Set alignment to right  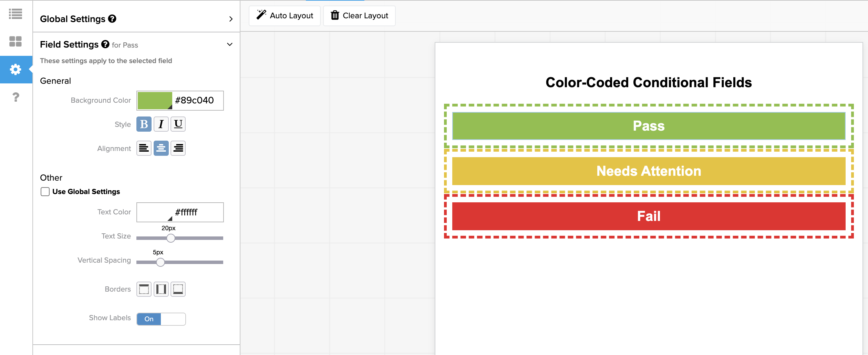tap(178, 148)
